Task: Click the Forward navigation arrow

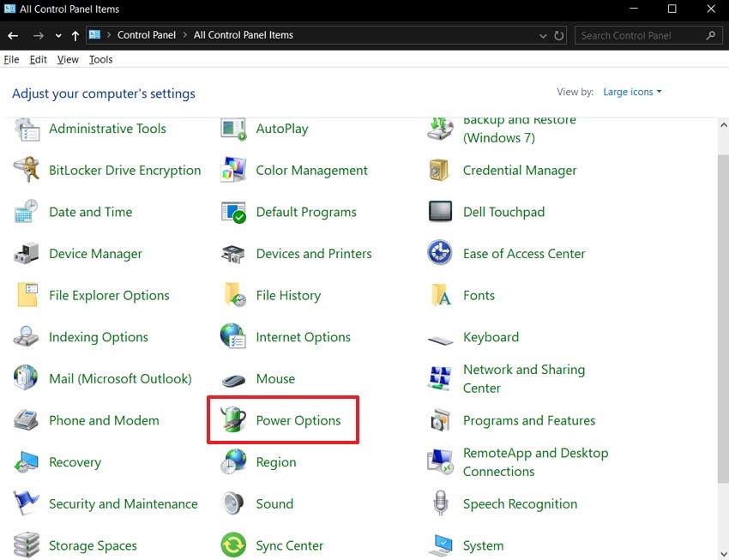Action: [38, 35]
